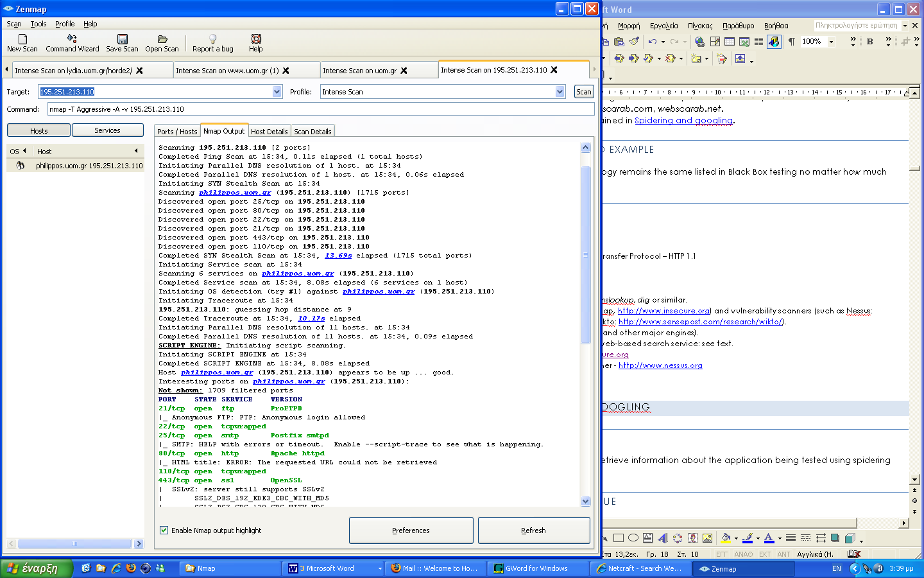Open the Profile menu in Zenmap
924x578 pixels.
point(65,24)
